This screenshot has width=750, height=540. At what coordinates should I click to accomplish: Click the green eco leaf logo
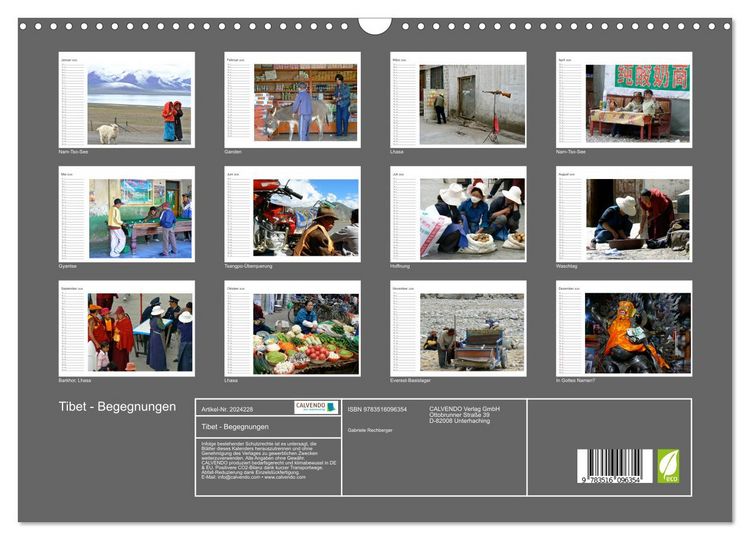[x=668, y=466]
